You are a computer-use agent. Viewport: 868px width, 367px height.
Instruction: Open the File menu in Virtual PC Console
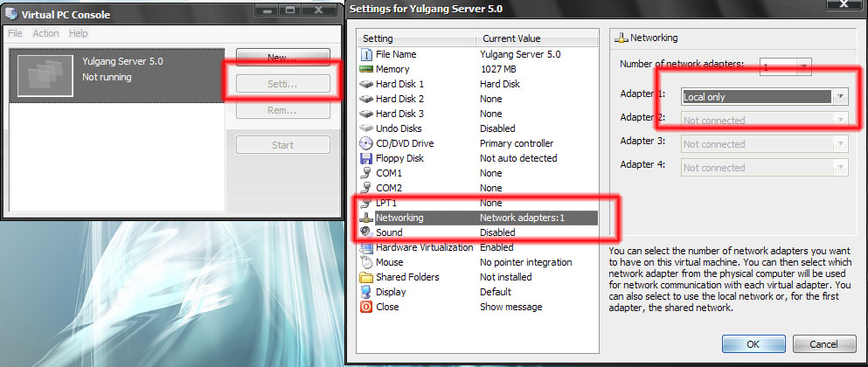pos(16,33)
